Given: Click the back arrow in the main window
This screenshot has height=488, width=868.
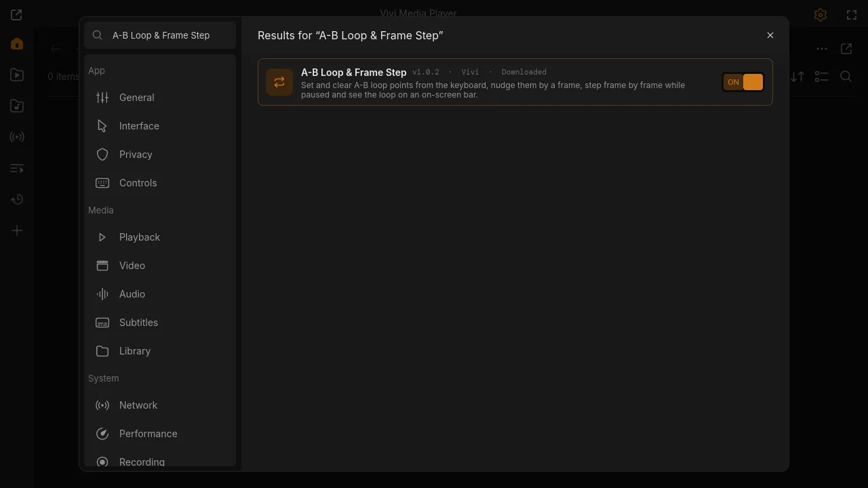Looking at the screenshot, I should (x=56, y=49).
